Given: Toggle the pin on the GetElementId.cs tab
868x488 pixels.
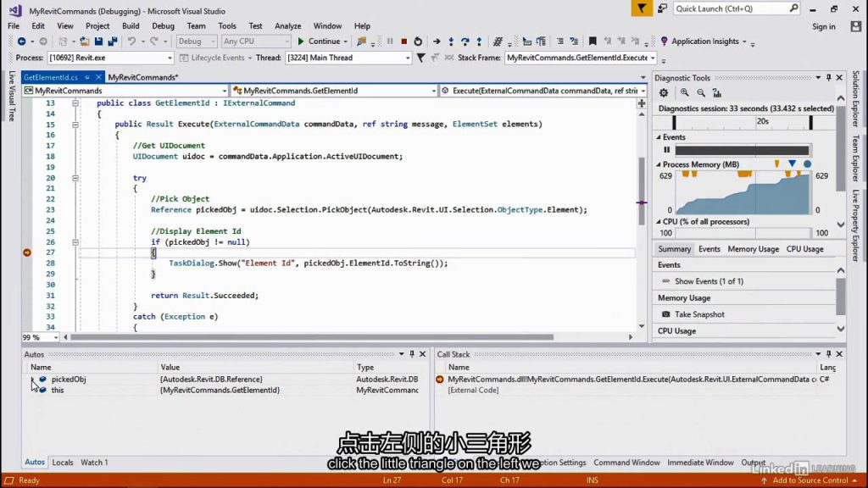Looking at the screenshot, I should pyautogui.click(x=87, y=77).
